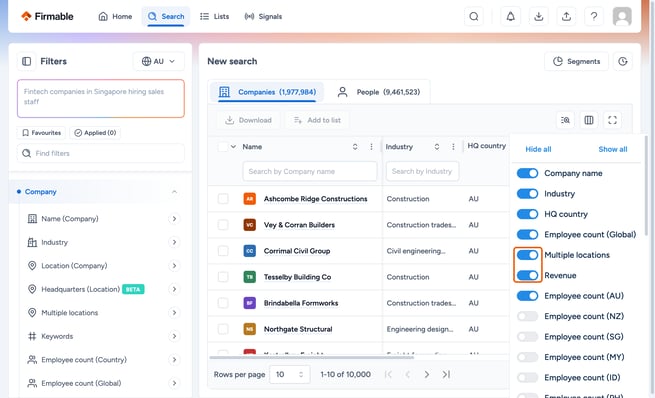Screen dimensions: 655x398
Task: Click Add to list
Action: (x=317, y=120)
